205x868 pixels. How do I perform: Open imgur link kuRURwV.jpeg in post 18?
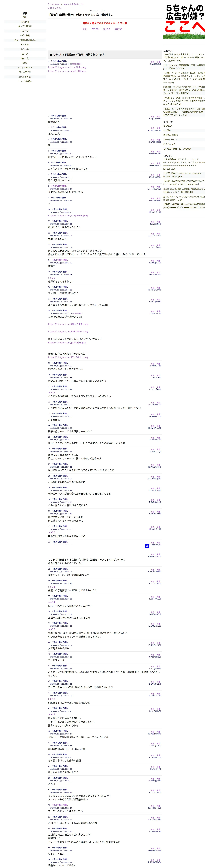point(68,332)
